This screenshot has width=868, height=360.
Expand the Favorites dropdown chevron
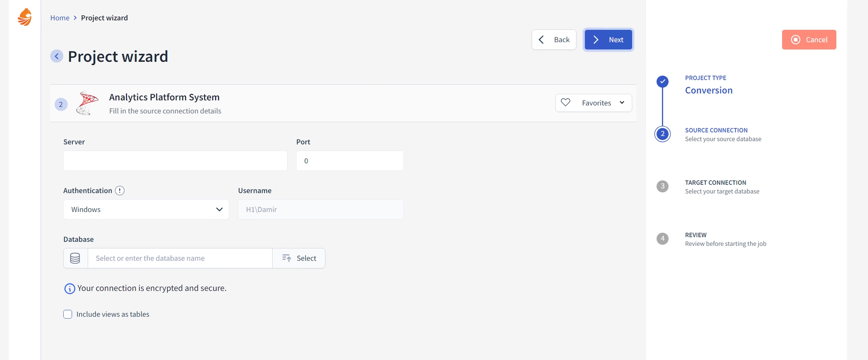622,103
